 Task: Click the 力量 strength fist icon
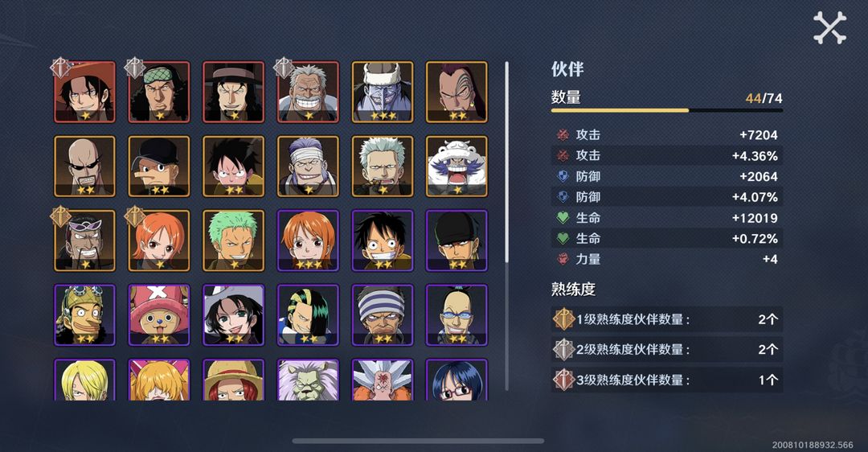(x=563, y=259)
